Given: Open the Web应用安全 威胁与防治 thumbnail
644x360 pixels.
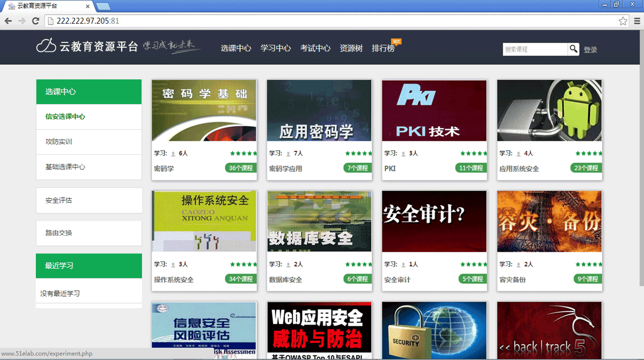Looking at the screenshot, I should tap(319, 330).
